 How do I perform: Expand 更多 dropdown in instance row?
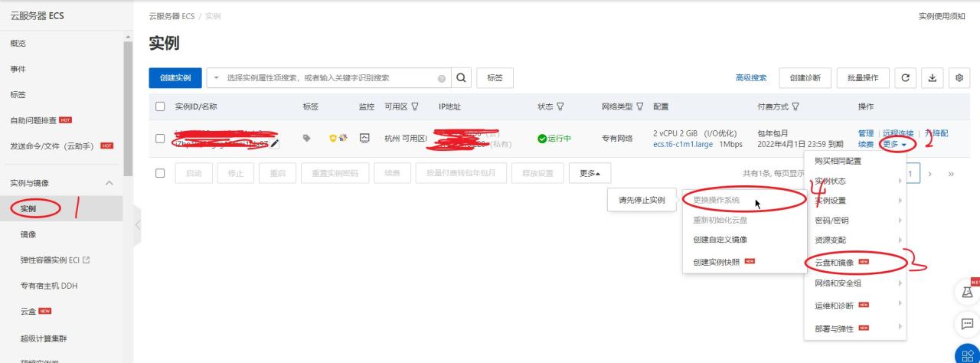pos(894,144)
